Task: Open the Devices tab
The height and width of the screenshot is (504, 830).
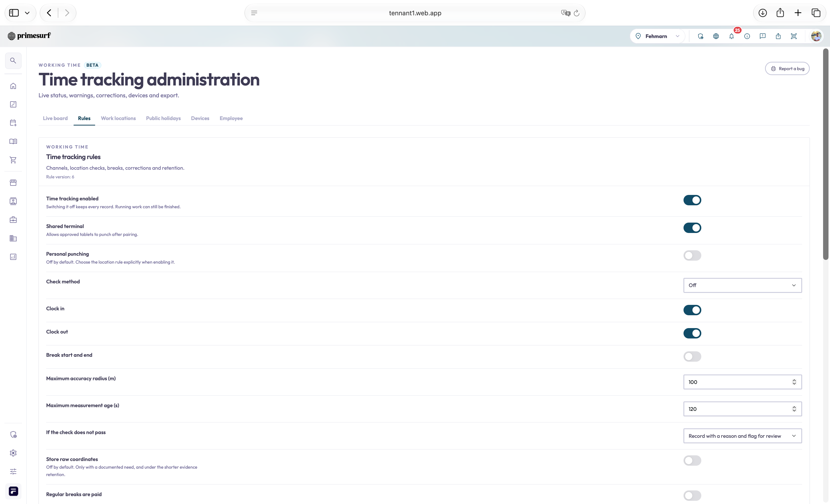Action: point(200,118)
